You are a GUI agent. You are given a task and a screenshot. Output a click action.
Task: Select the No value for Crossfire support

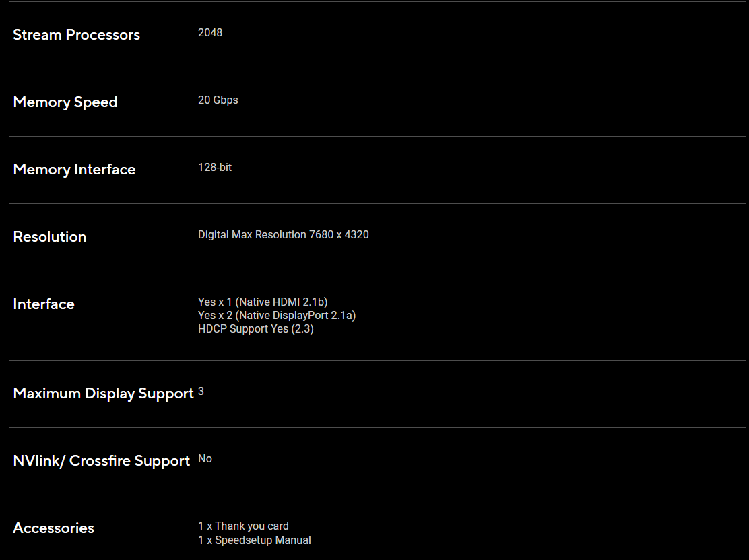click(x=205, y=458)
